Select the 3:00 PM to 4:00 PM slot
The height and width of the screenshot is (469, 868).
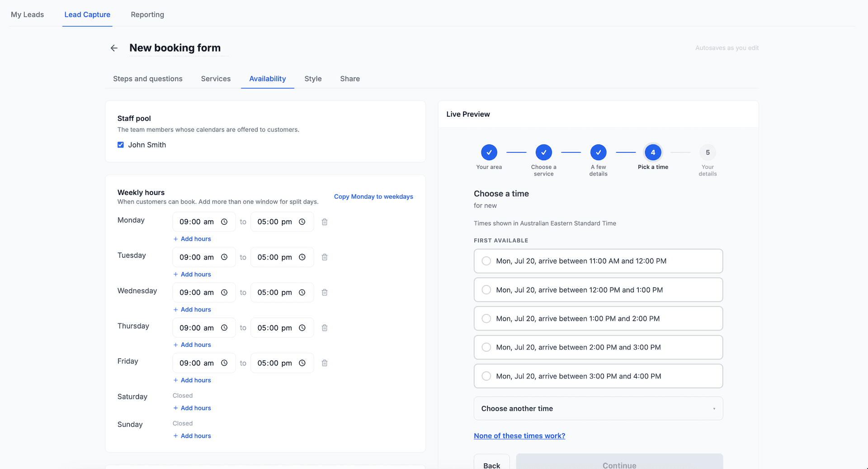pyautogui.click(x=598, y=376)
